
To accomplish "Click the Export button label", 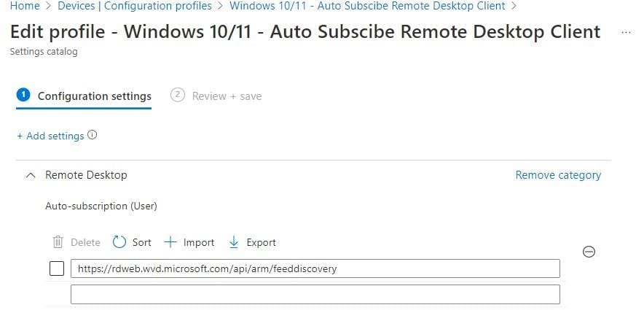I will pyautogui.click(x=261, y=242).
